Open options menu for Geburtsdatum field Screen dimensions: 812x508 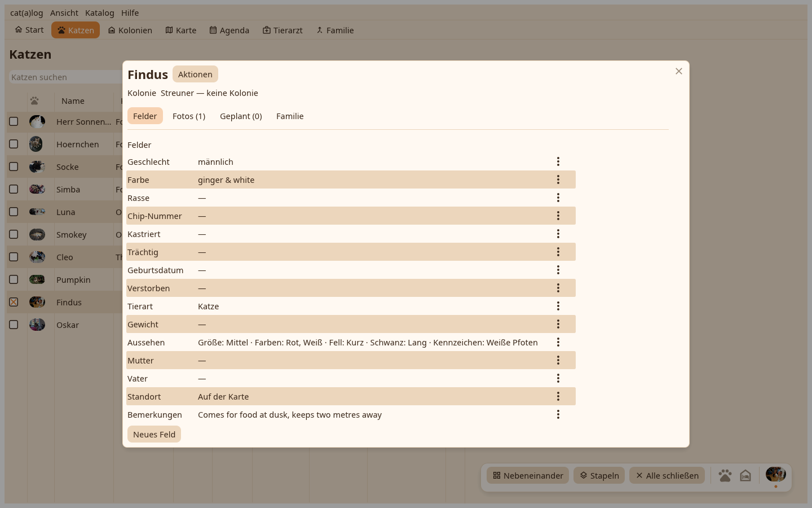[558, 270]
